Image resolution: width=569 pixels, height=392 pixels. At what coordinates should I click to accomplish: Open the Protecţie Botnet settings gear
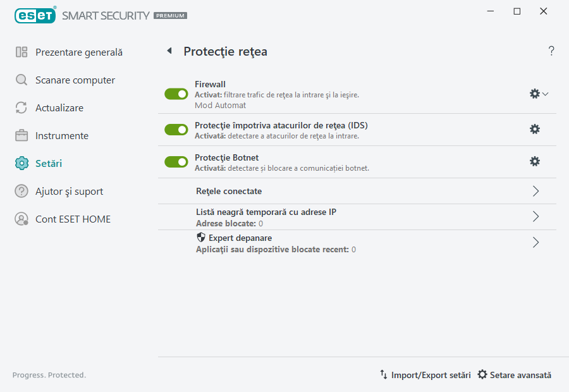[535, 161]
